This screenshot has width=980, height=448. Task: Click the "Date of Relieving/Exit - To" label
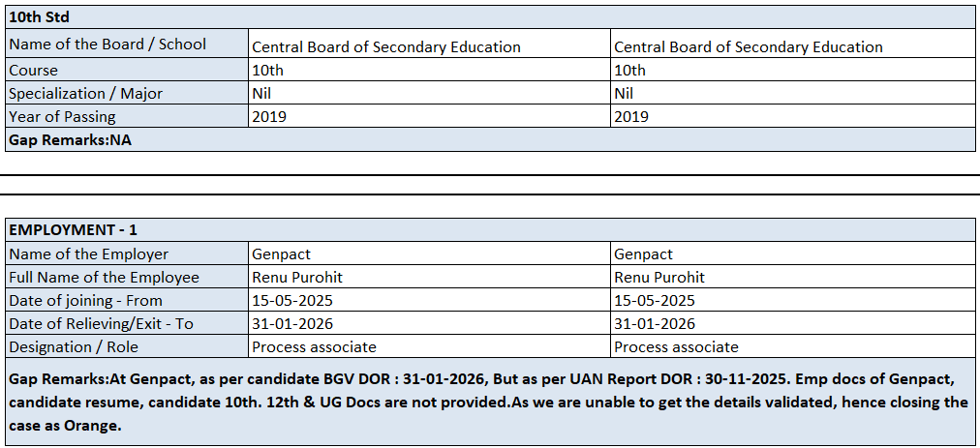(x=101, y=324)
